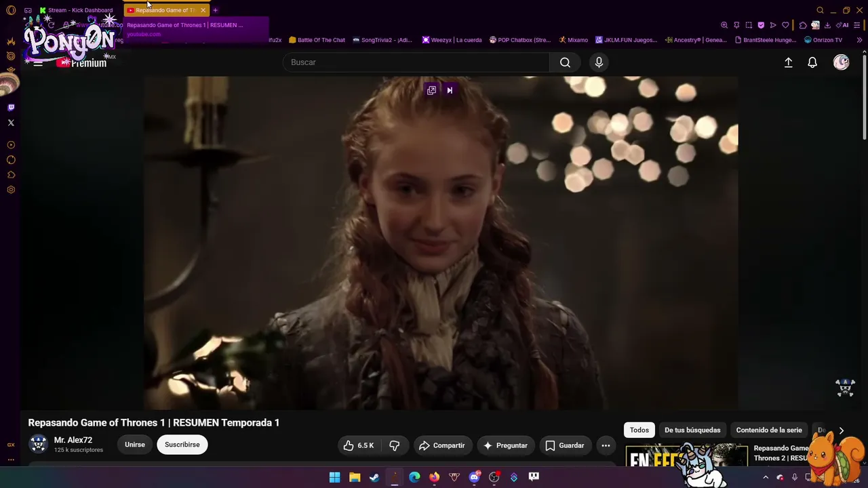Click the YouTube search magnifier button
The width and height of the screenshot is (868, 488).
(x=565, y=62)
